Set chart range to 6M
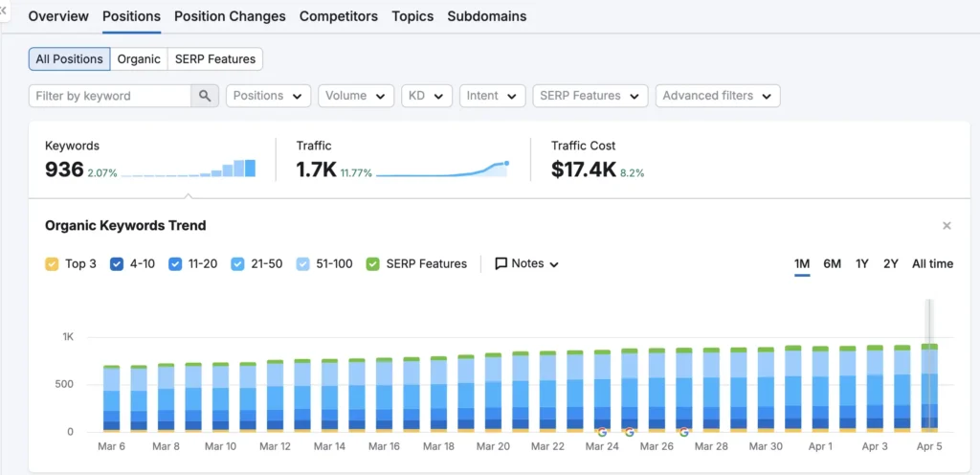Screen dimensions: 980x475 833,263
